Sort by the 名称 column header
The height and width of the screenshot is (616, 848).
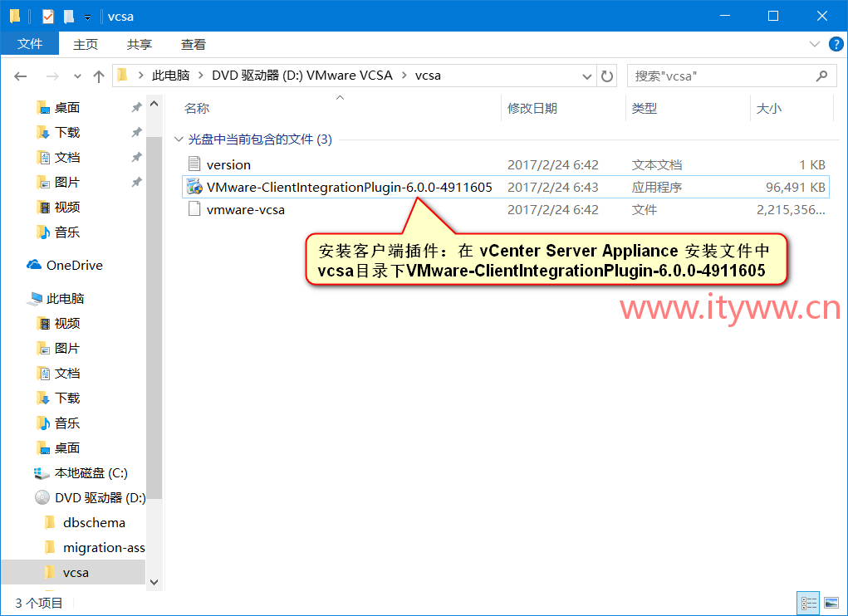point(197,108)
